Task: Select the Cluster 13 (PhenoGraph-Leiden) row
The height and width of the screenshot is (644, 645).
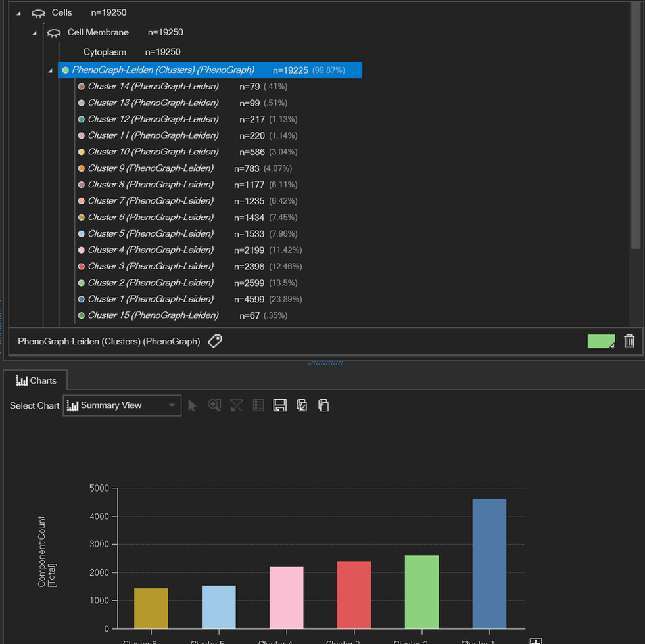Action: [183, 103]
